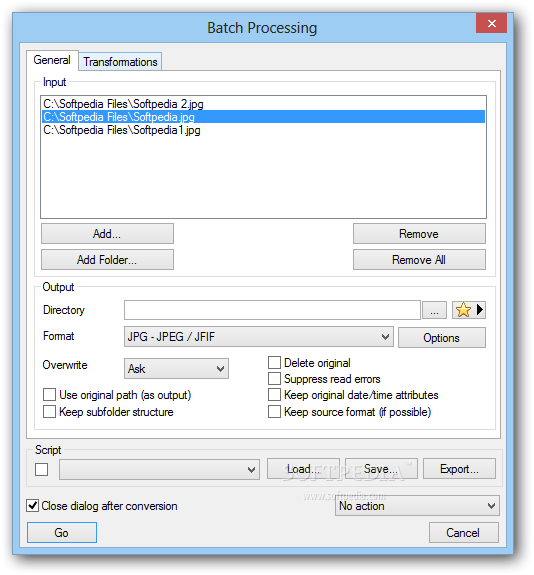
Task: Enable Delete original checkbox
Action: [x=274, y=363]
